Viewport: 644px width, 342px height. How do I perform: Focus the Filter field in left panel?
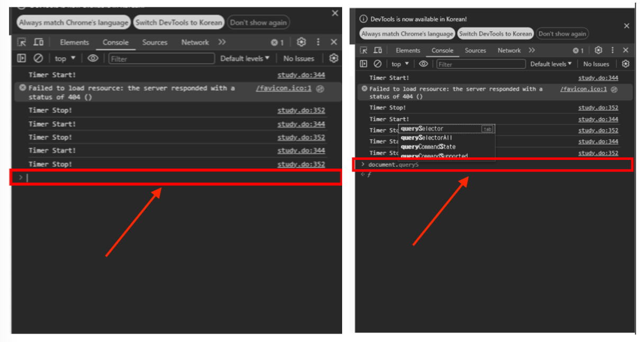click(x=162, y=58)
